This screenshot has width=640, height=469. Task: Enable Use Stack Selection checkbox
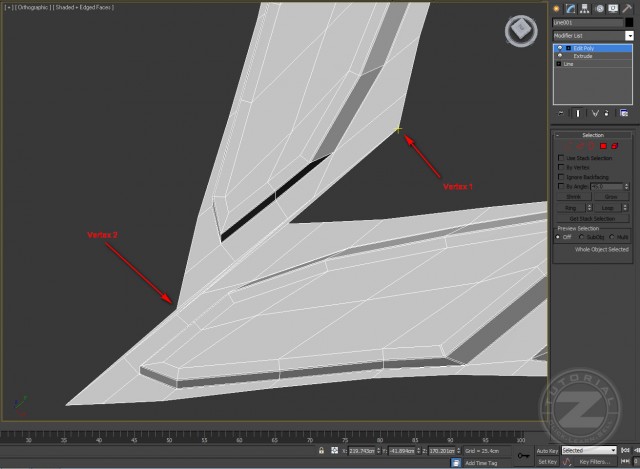pos(560,158)
